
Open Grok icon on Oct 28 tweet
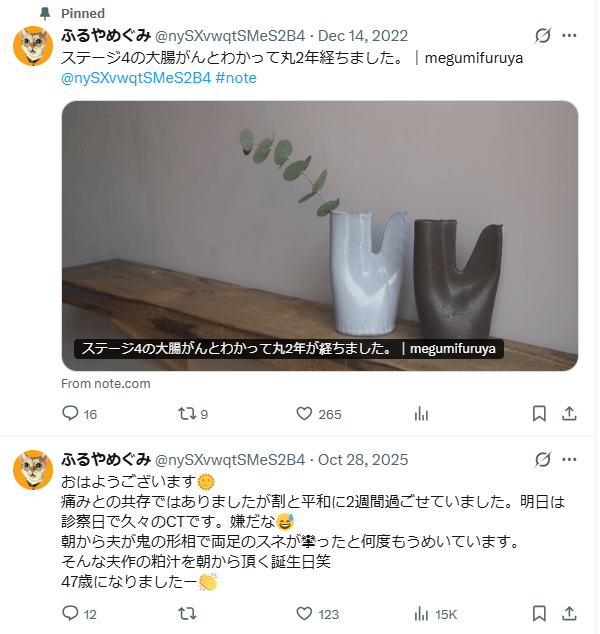[543, 459]
